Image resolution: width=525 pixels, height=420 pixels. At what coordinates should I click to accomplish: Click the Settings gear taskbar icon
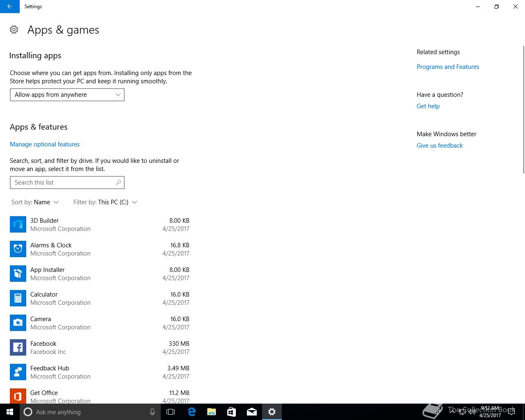click(x=272, y=412)
